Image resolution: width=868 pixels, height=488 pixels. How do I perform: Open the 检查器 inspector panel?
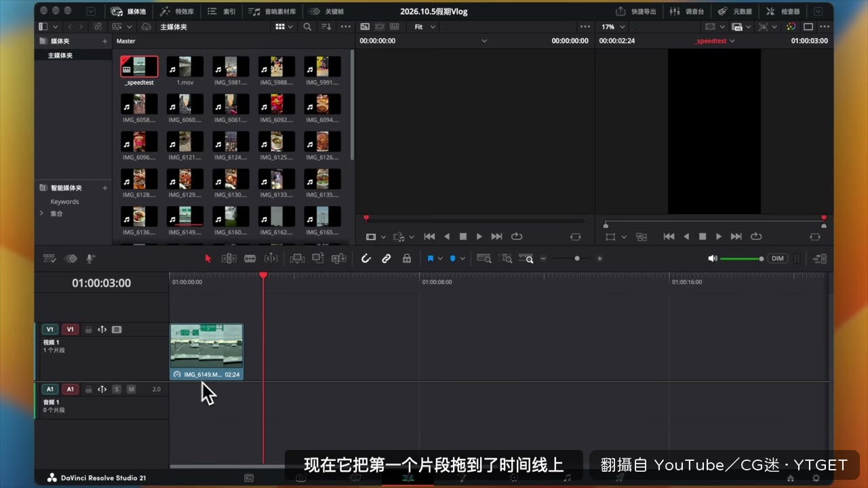pos(783,12)
